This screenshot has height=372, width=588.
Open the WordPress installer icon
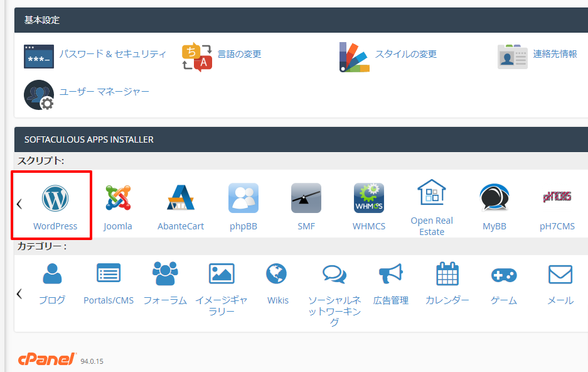(x=55, y=198)
